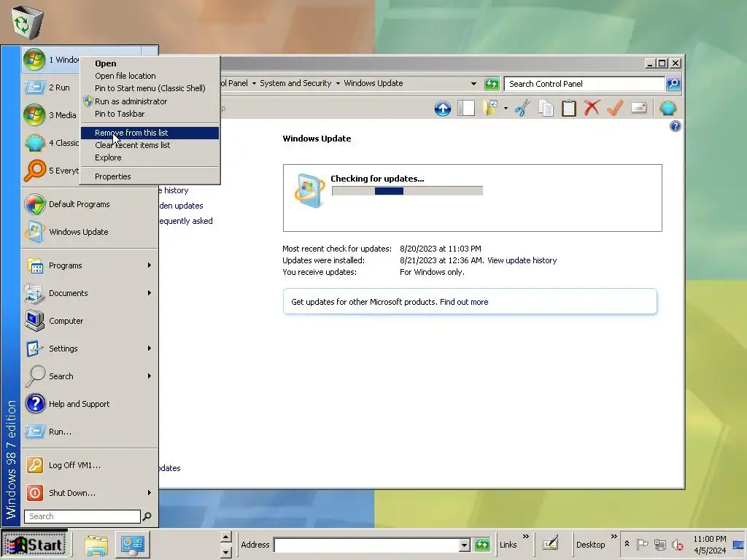This screenshot has height=560, width=747.
Task: Click Shut Down... in Start menu
Action: click(90, 492)
